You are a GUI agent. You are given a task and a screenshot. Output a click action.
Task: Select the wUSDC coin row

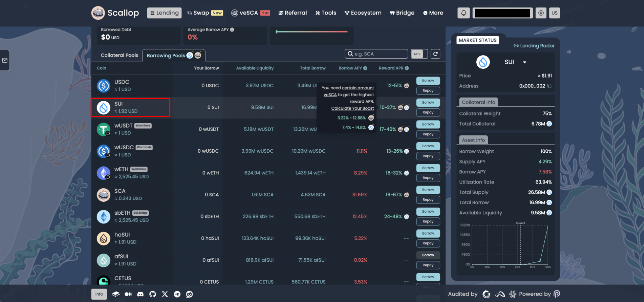tap(268, 151)
